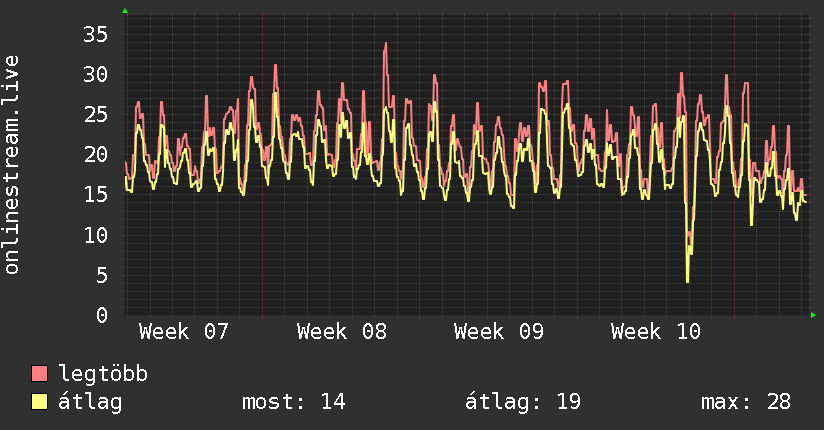The image size is (824, 430).
Task: Click the 'átlag: 19' average value
Action: coord(523,402)
